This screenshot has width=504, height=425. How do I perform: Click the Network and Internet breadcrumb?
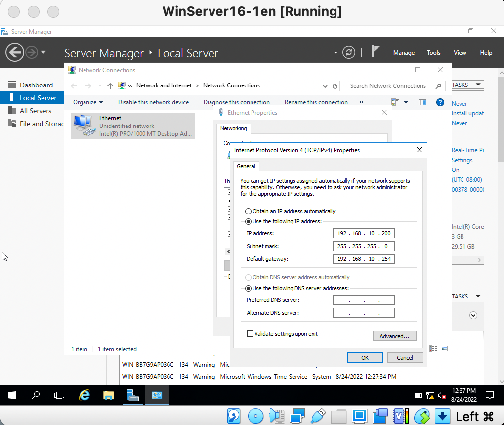point(164,85)
